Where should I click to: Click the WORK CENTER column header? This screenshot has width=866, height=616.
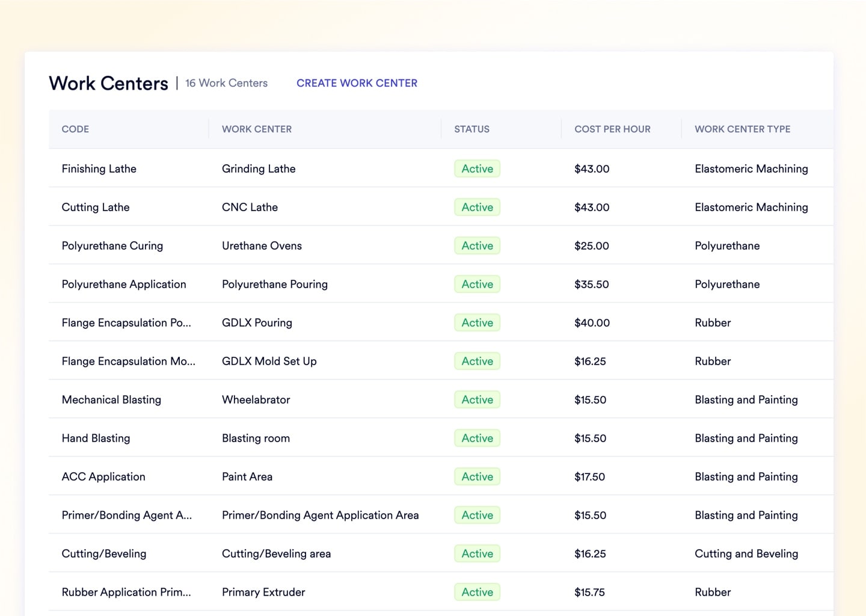[257, 129]
